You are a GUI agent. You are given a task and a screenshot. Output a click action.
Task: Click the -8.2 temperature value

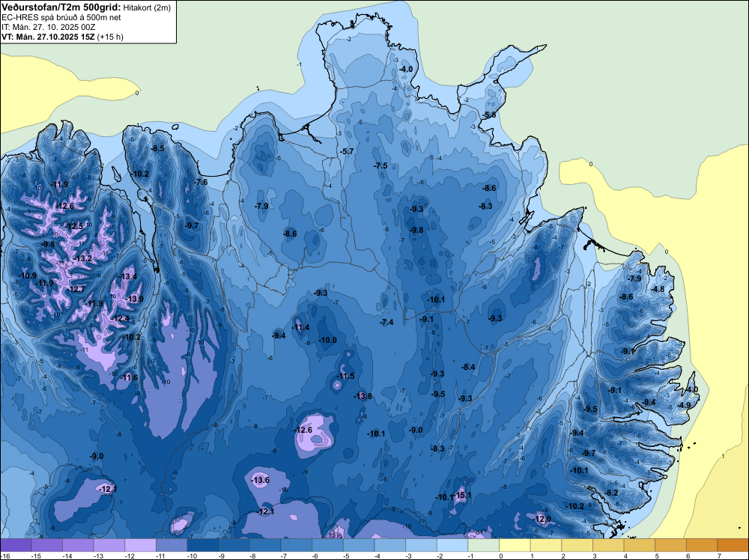tap(611, 493)
